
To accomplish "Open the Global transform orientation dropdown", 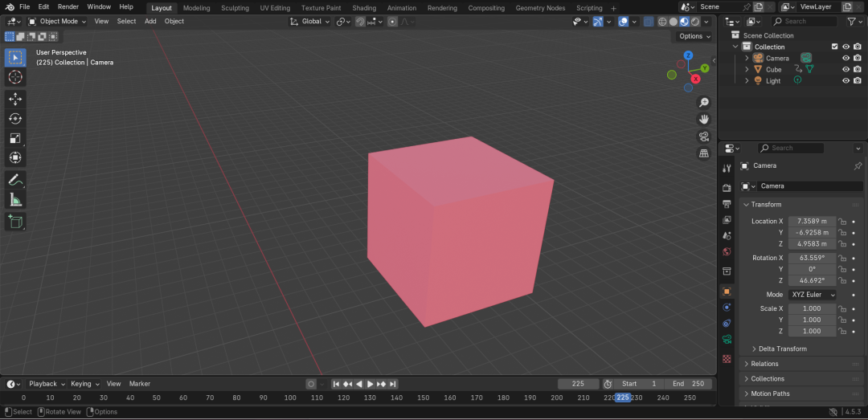I will coord(310,22).
